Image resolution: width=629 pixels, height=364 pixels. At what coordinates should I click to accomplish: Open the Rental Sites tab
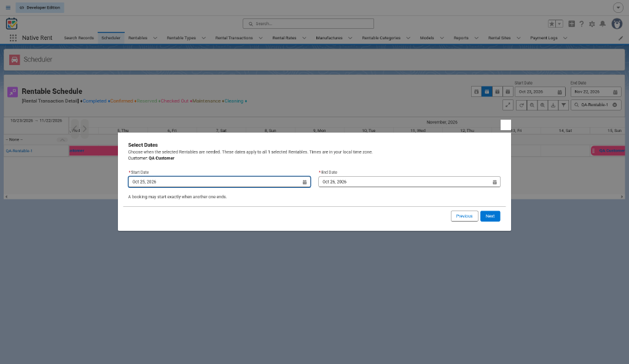tap(499, 38)
